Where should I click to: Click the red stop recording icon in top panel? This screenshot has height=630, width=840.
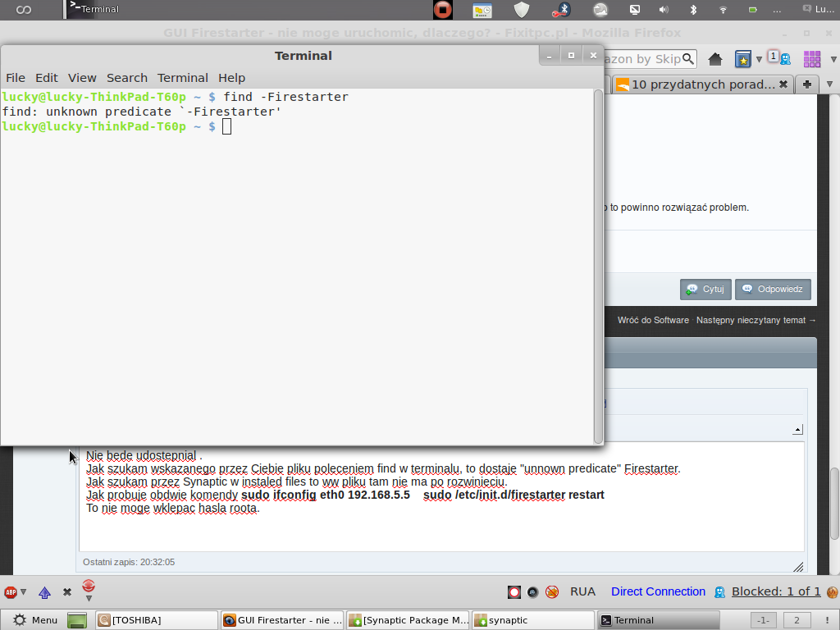click(442, 10)
